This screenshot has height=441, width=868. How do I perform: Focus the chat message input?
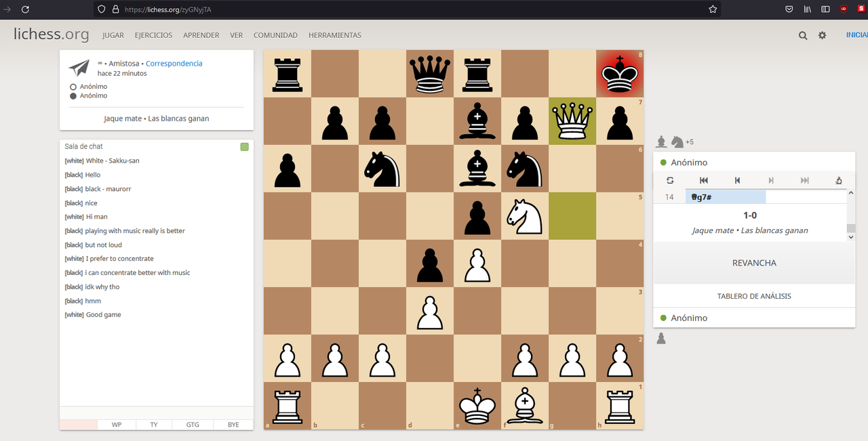157,413
